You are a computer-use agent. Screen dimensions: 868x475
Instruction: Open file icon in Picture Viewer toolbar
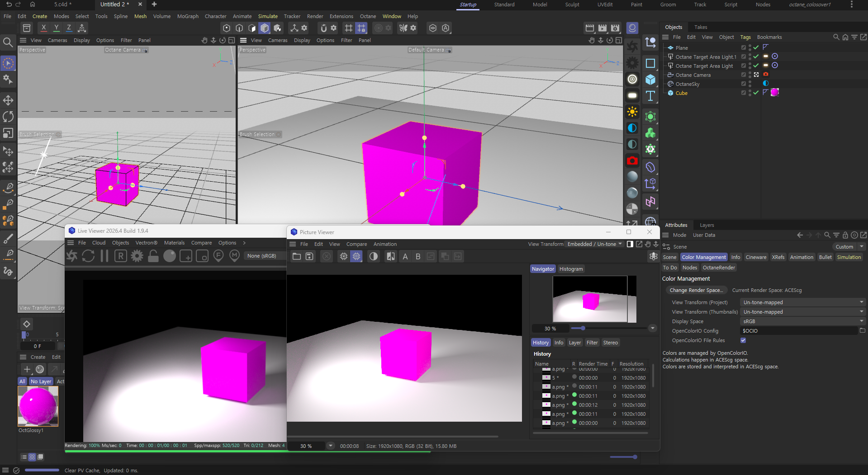297,257
